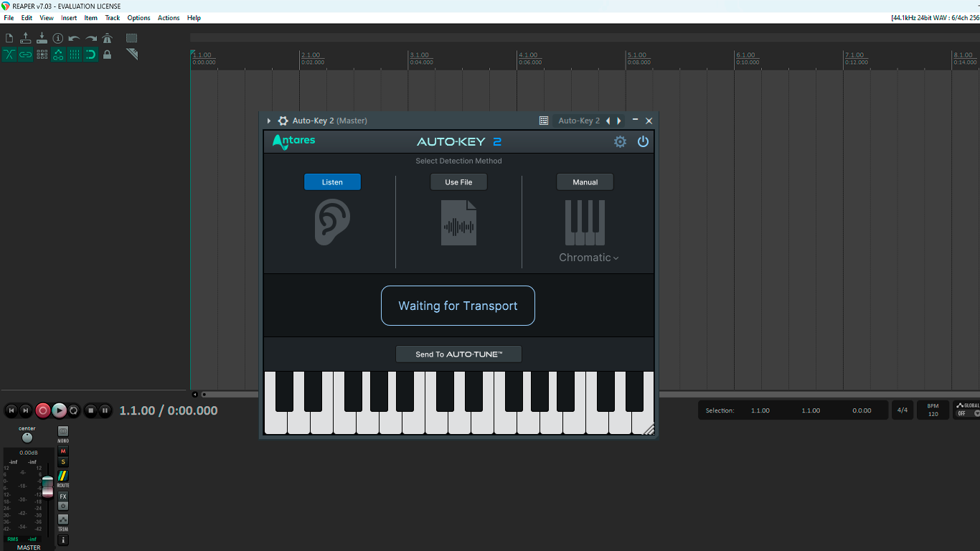This screenshot has height=551, width=980.
Task: Click the Save project download-arrow icon
Action: 42,38
